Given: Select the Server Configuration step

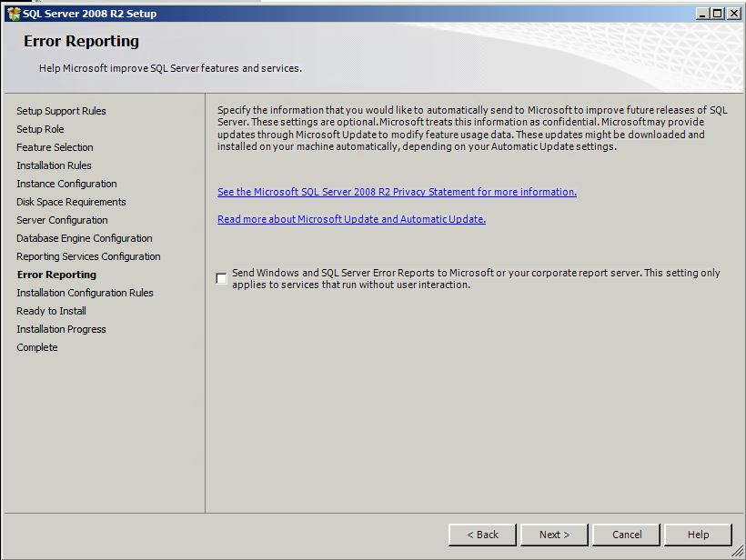Looking at the screenshot, I should point(62,220).
